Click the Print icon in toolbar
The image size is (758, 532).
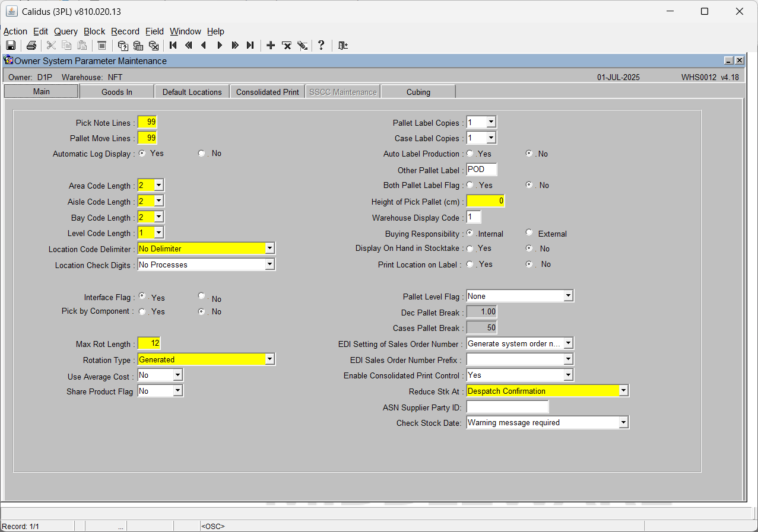point(31,45)
